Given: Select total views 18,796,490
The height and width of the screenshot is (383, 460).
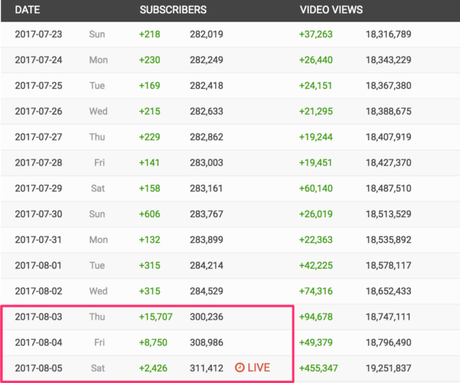Looking at the screenshot, I should [389, 342].
